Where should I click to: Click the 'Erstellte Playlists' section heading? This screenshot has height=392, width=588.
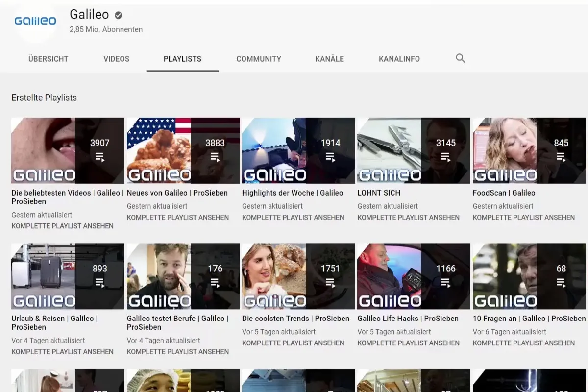44,98
